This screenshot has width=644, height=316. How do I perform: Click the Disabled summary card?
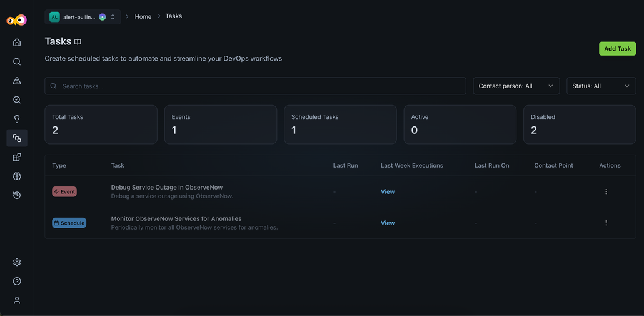coord(580,125)
